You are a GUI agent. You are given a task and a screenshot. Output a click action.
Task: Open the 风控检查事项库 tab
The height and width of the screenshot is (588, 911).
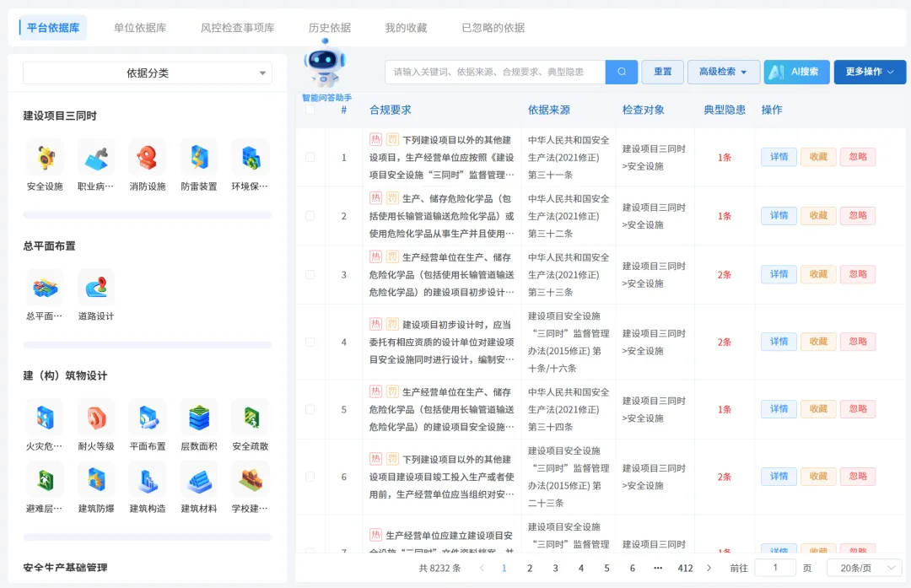pyautogui.click(x=238, y=28)
